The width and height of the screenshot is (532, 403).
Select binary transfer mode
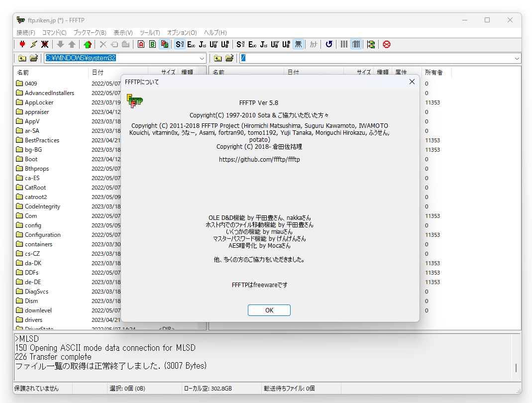click(x=153, y=44)
